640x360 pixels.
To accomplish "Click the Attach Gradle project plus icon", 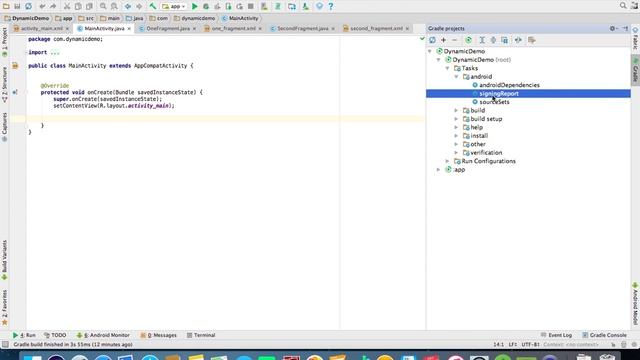I will [443, 40].
